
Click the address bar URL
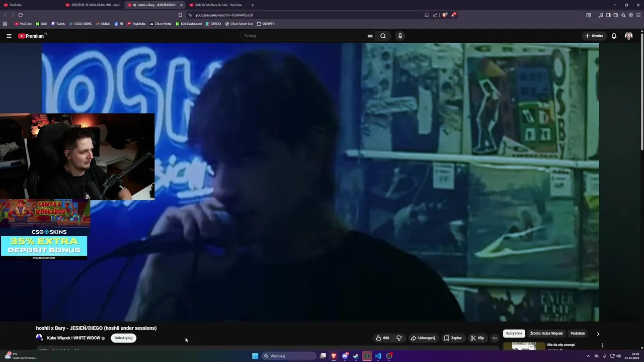click(224, 15)
